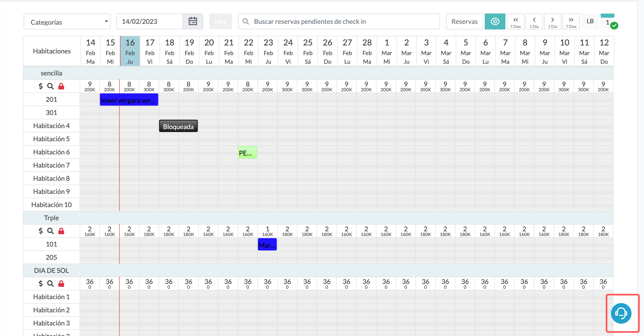The width and height of the screenshot is (644, 336).
Task: Click the magnifier icon in sencilla row
Action: coord(50,86)
